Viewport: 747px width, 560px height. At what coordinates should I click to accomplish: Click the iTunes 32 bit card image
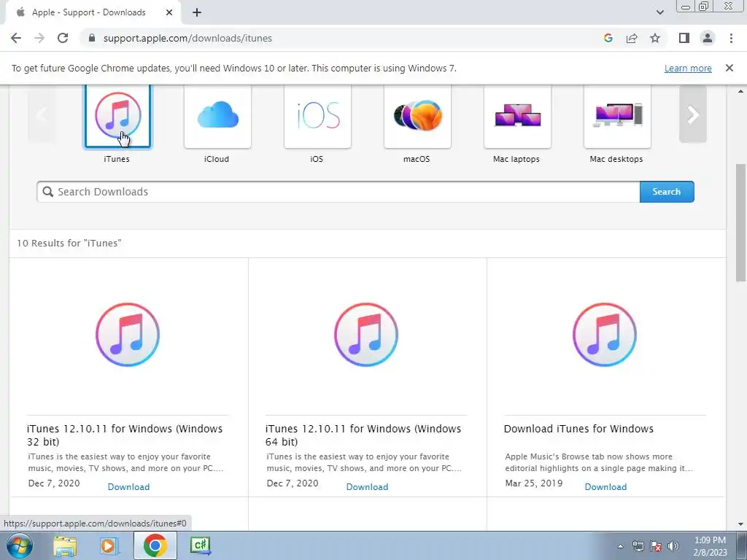pyautogui.click(x=128, y=335)
